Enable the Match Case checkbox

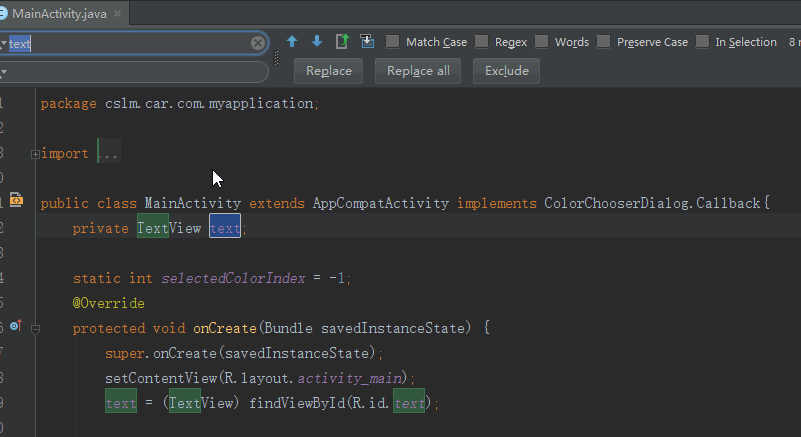(392, 41)
